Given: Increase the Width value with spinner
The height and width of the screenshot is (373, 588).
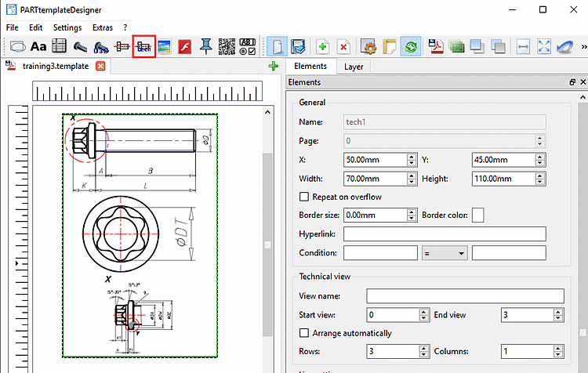Looking at the screenshot, I should click(412, 176).
